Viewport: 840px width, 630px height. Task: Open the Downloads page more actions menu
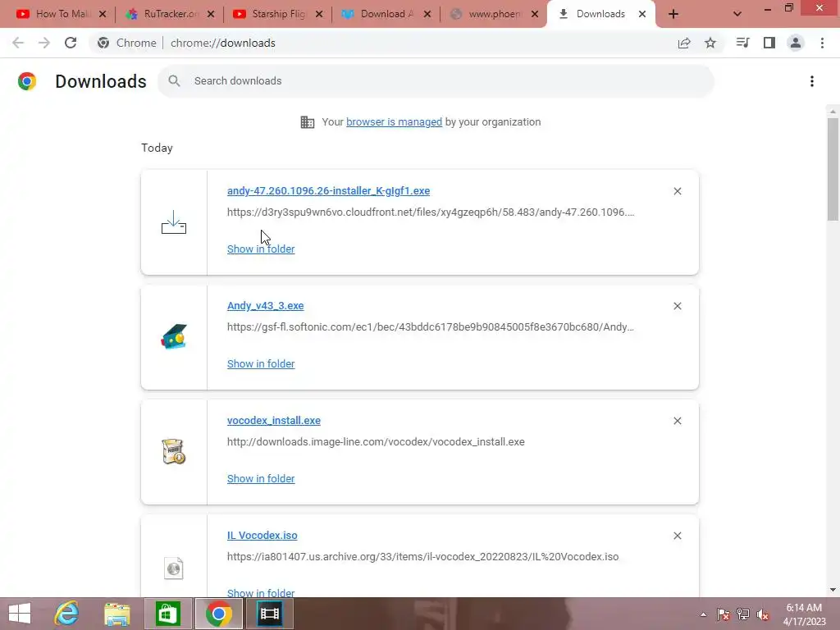point(812,81)
